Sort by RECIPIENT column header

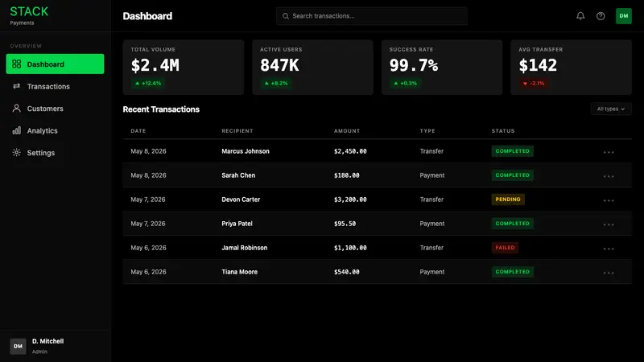tap(237, 131)
